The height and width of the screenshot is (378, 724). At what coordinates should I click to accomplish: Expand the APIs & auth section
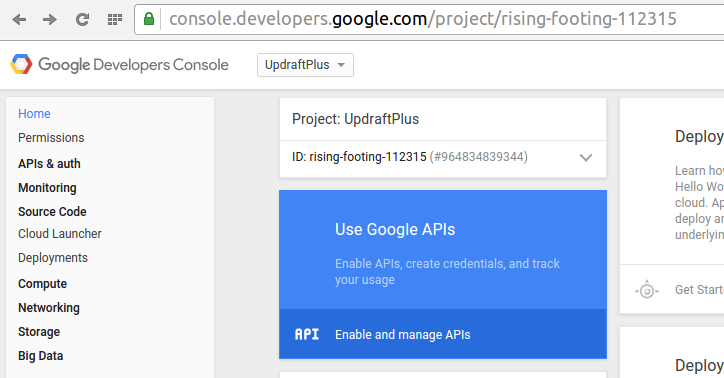[x=49, y=164]
